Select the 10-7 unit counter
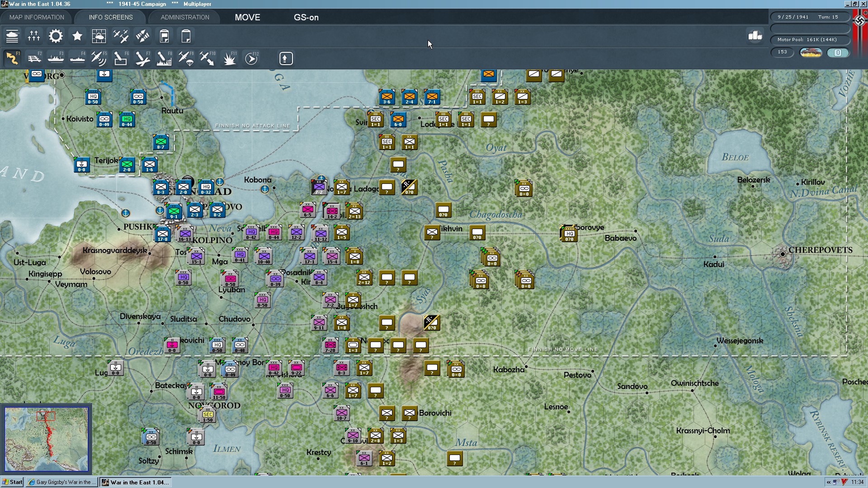This screenshot has width=868, height=488. pyautogui.click(x=341, y=414)
